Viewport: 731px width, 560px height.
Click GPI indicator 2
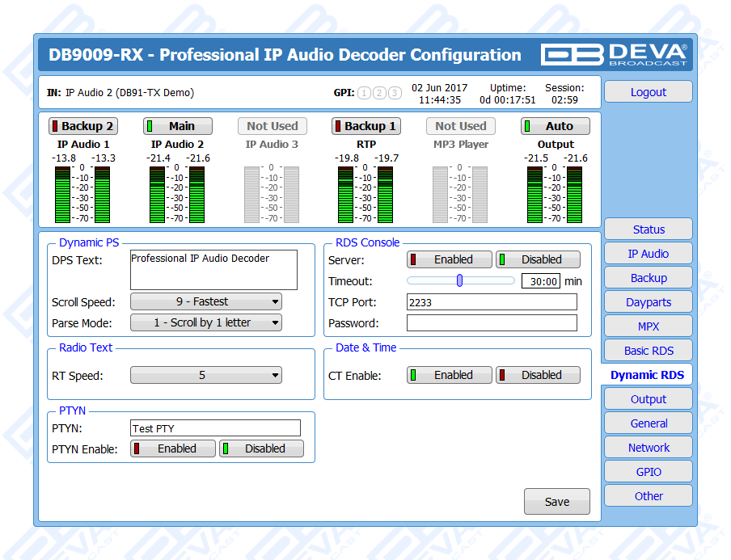point(379,93)
